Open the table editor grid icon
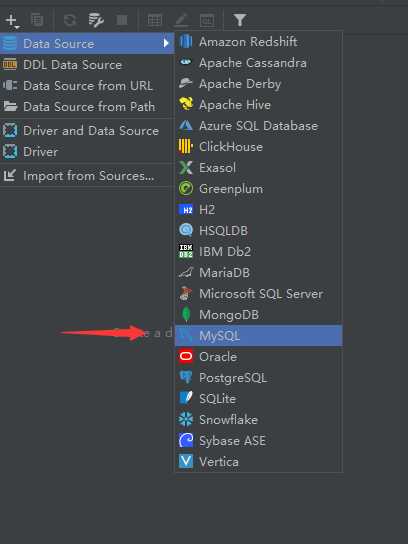This screenshot has height=544, width=408. click(154, 20)
